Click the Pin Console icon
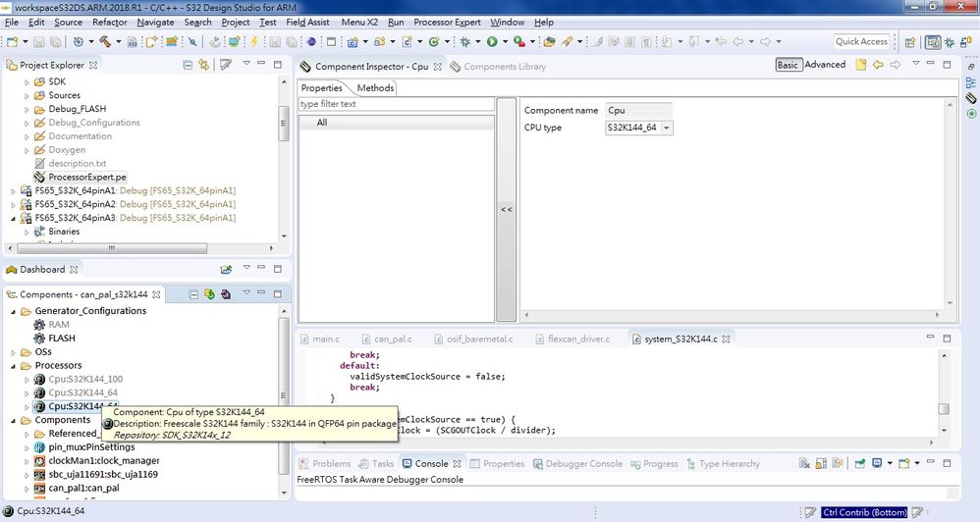This screenshot has width=980, height=522. click(860, 463)
